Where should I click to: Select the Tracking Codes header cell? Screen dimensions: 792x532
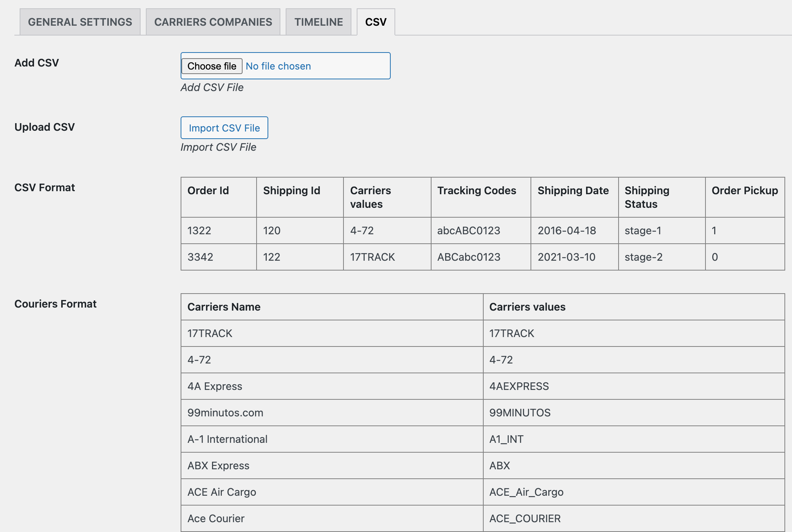click(x=476, y=191)
